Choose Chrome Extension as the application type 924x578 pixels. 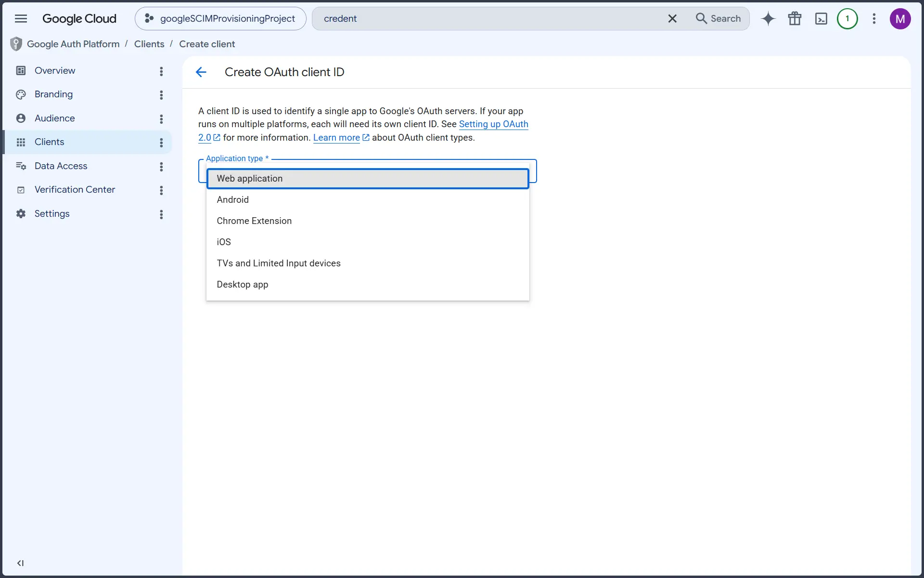(368, 221)
